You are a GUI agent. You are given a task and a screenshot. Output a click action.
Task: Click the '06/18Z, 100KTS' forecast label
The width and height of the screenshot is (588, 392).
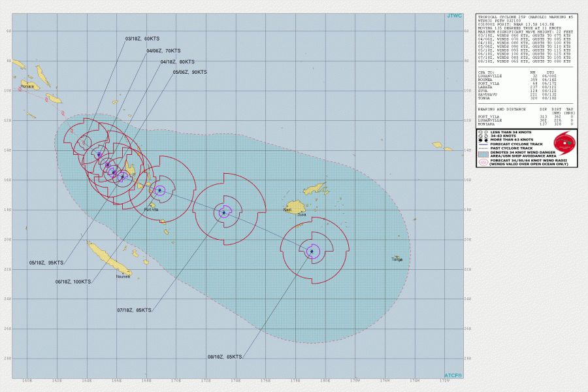(73, 282)
